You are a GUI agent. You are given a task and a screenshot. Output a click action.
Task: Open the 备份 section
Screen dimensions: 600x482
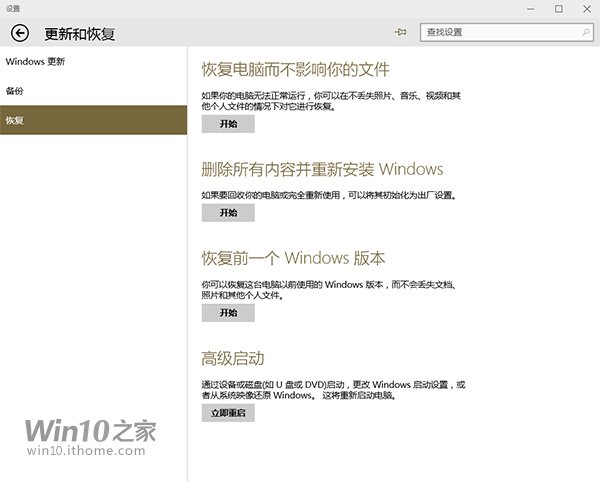pos(93,91)
